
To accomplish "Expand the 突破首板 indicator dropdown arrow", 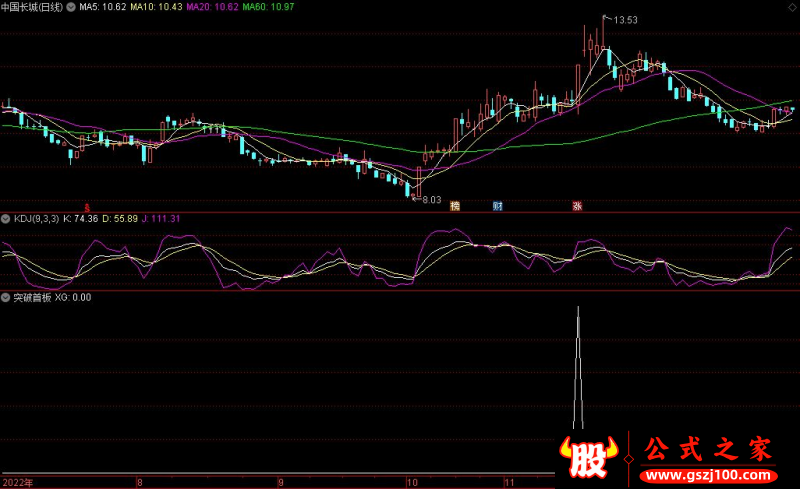I will click(x=6, y=298).
